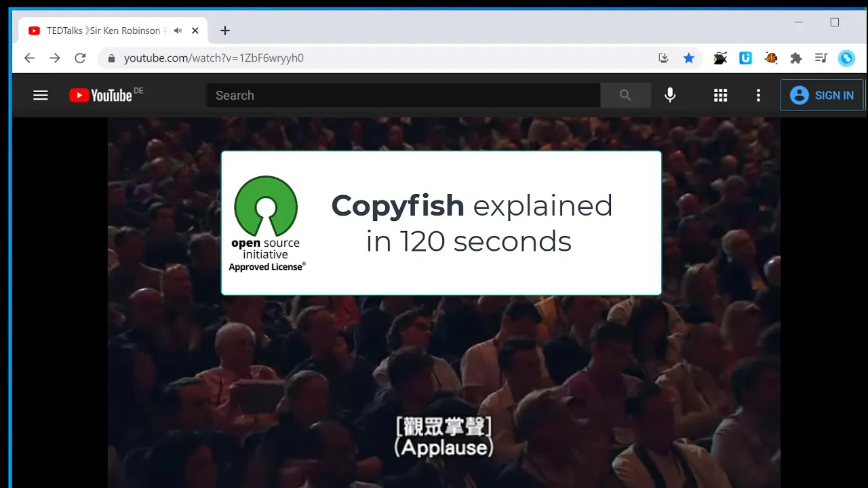
Task: Select the URL in the address bar
Action: point(214,58)
